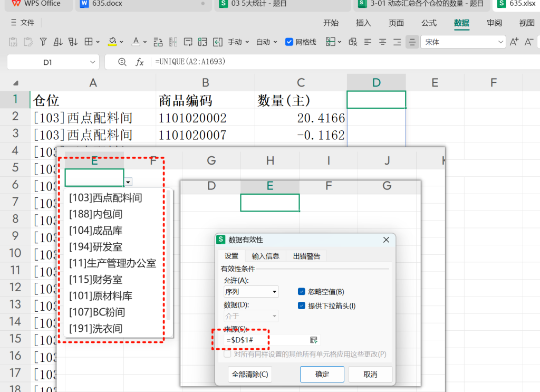Image resolution: width=540 pixels, height=392 pixels.
Task: Click the formula bar with =UNIQUE(A2:A1693)
Action: (x=344, y=62)
